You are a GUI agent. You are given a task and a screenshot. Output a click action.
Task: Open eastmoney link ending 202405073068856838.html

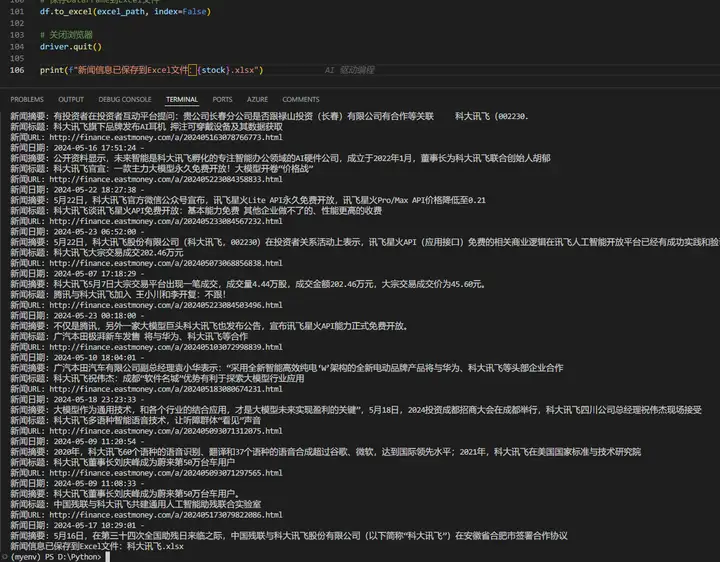tap(166, 264)
